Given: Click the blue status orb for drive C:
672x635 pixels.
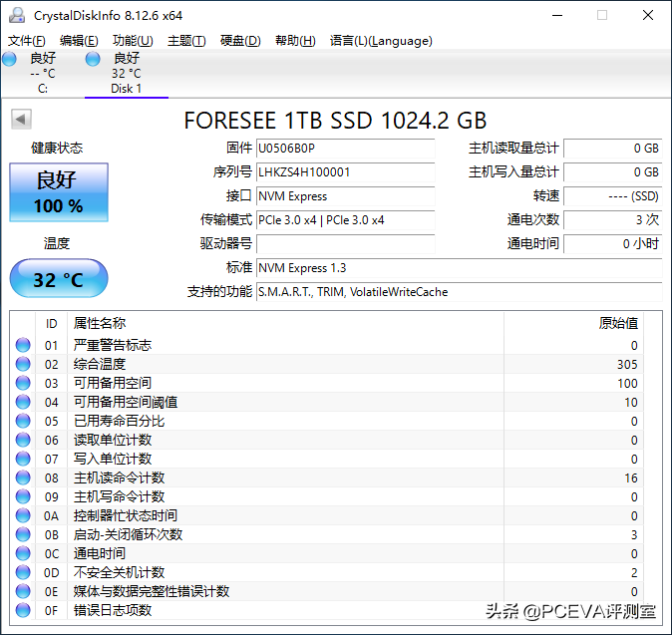Looking at the screenshot, I should coord(9,59).
